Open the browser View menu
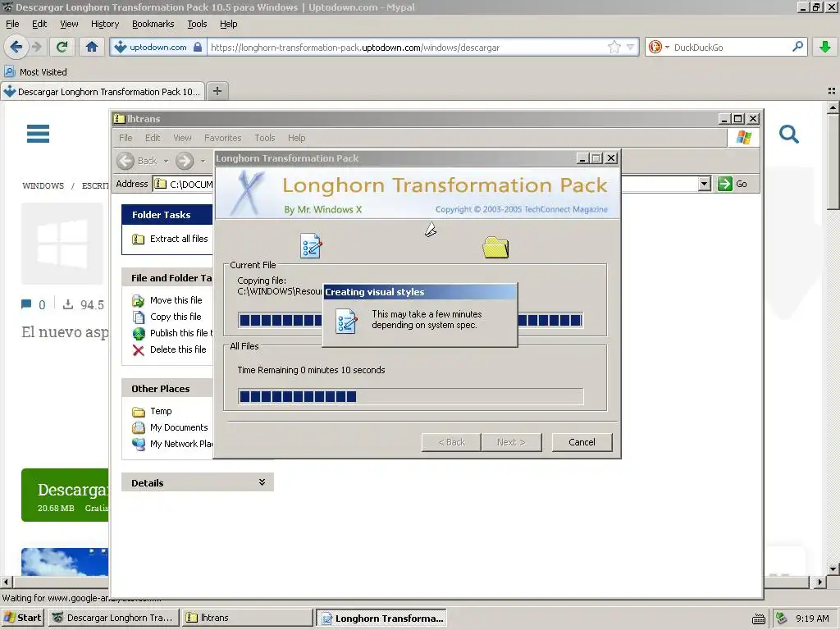The image size is (840, 630). click(x=69, y=24)
